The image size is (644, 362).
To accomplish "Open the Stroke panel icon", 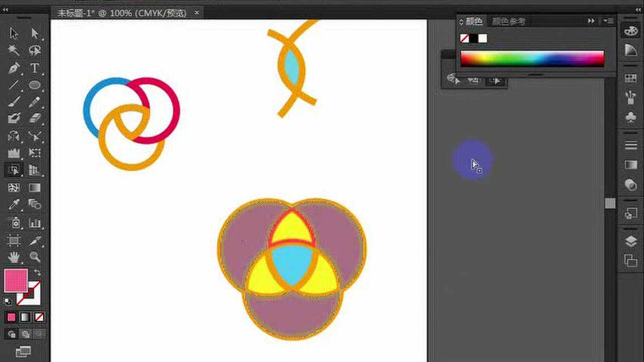I will coord(630,145).
